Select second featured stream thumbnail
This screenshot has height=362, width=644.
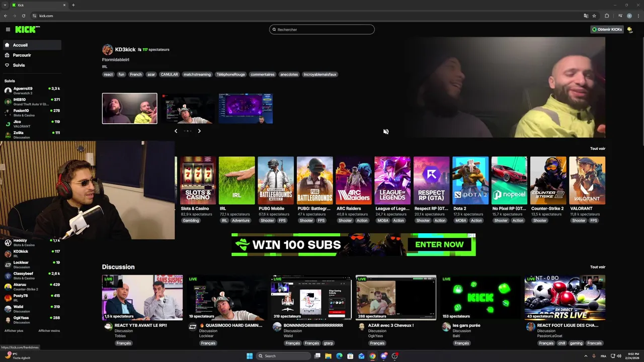point(188,108)
